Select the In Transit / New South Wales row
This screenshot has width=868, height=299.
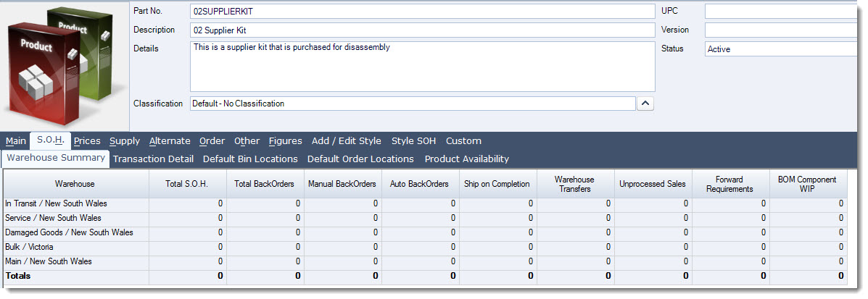425,204
